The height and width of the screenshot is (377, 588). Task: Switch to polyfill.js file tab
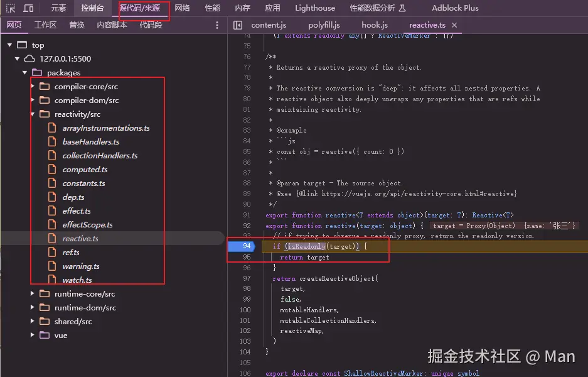[x=324, y=25]
